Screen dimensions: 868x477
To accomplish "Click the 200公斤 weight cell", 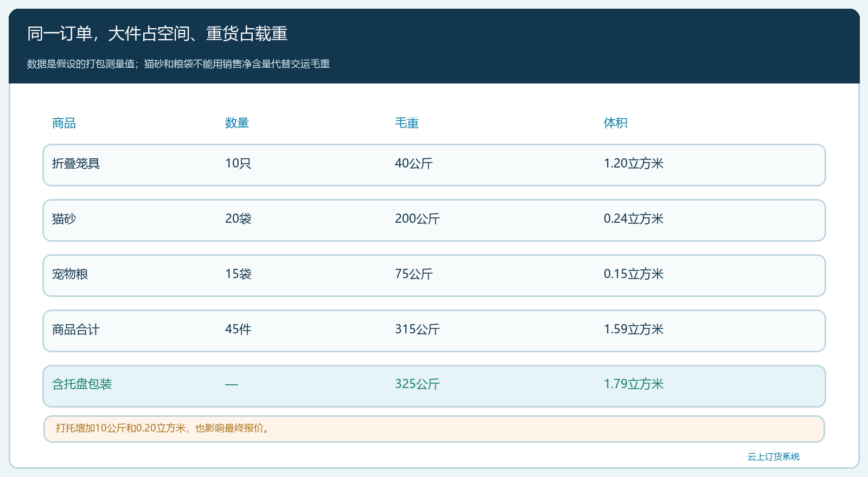I will point(417,219).
